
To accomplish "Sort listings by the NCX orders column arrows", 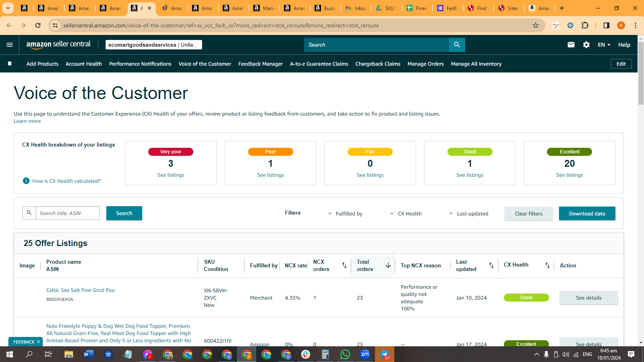I will click(344, 265).
